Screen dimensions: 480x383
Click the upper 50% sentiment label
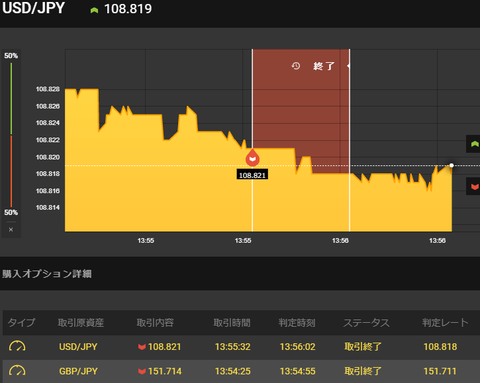11,56
